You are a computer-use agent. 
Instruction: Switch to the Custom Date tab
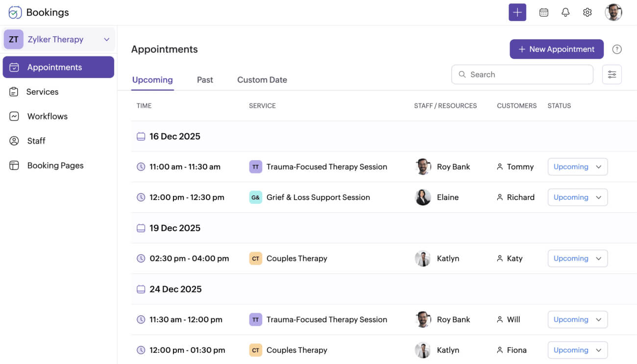pyautogui.click(x=262, y=79)
